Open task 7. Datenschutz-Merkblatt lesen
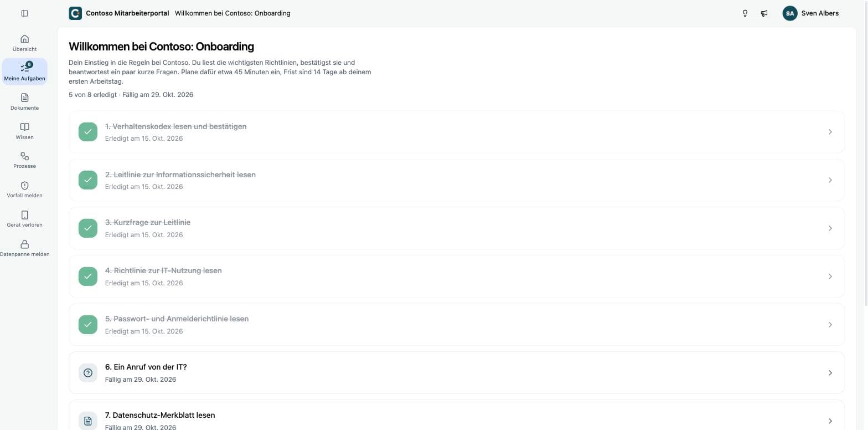Viewport: 868px width, 430px height. point(457,415)
